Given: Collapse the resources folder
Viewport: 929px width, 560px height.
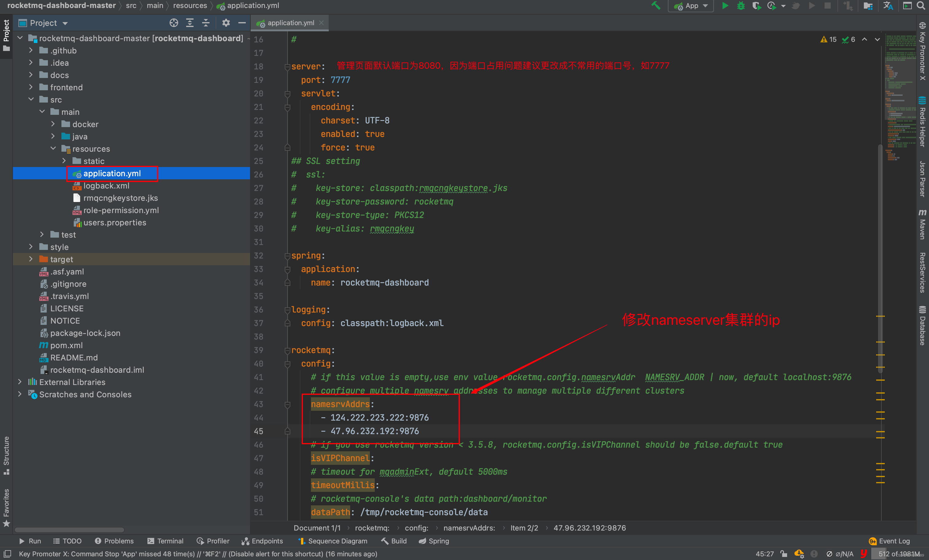Looking at the screenshot, I should [53, 149].
